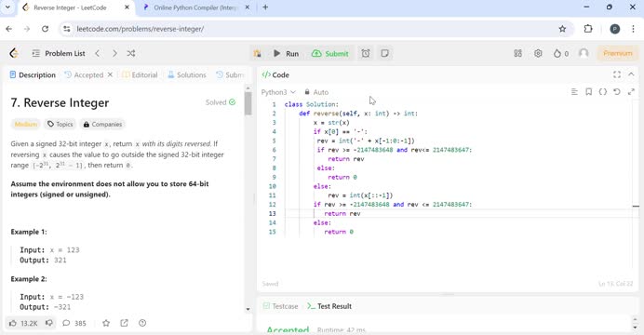The image size is (644, 335).
Task: Submit the solution
Action: [329, 53]
